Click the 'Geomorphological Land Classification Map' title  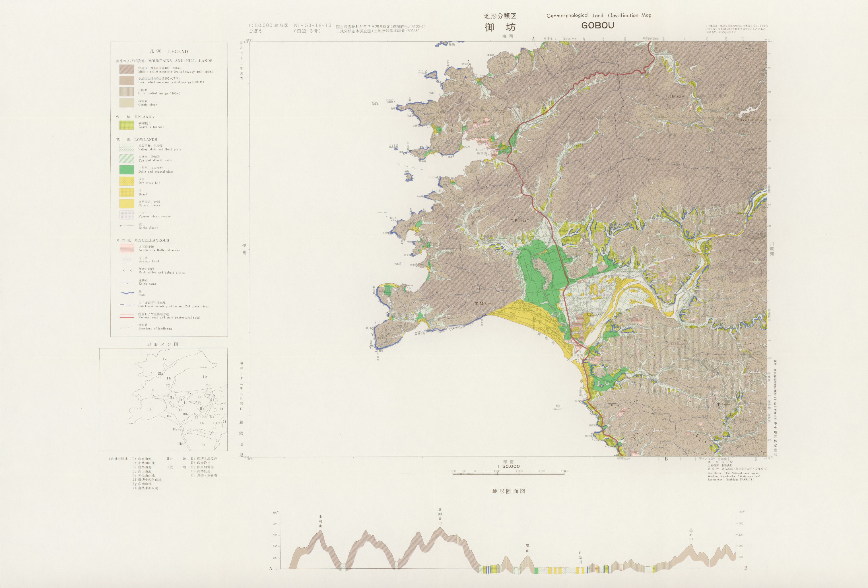[599, 15]
